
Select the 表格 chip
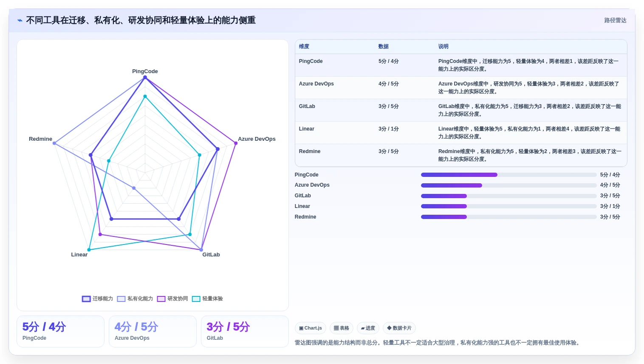pos(342,328)
